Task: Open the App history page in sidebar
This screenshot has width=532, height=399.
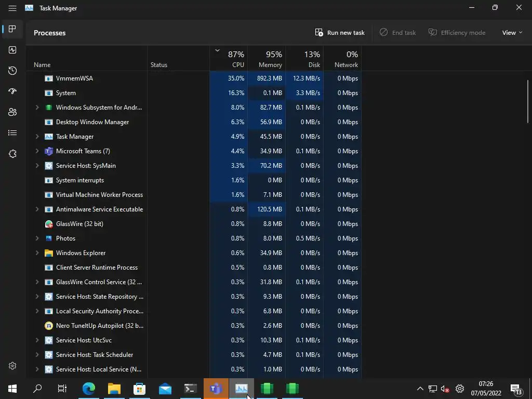Action: [x=12, y=71]
